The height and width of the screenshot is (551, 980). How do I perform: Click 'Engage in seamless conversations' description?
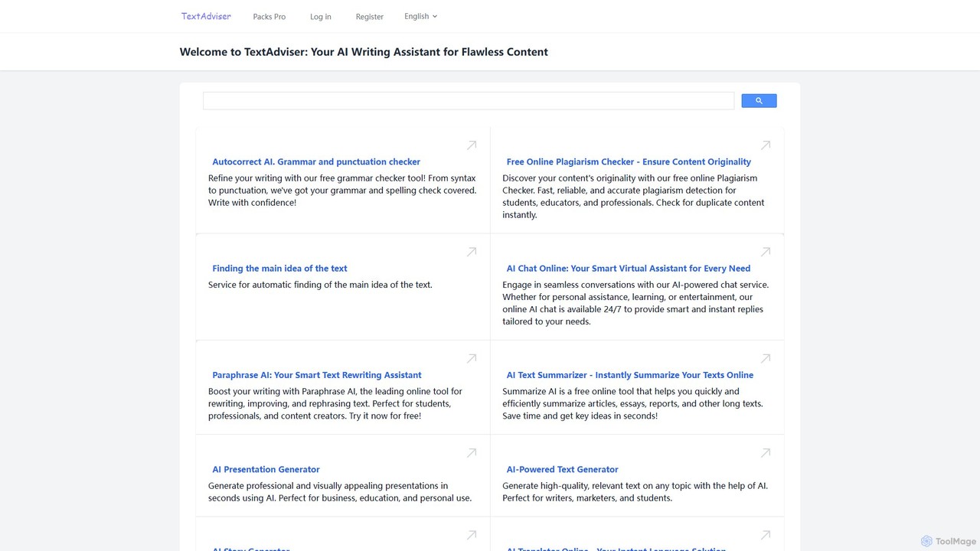635,303
